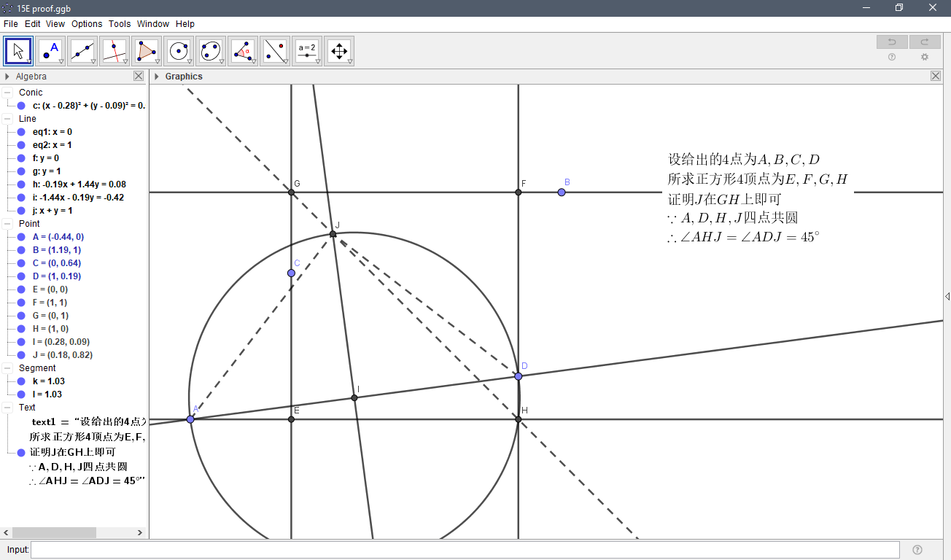The image size is (951, 560).
Task: Open input bar help with question mark
Action: click(917, 549)
